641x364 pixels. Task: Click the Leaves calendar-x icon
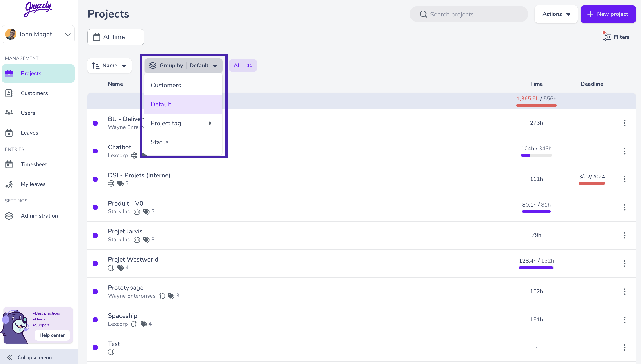pos(9,133)
